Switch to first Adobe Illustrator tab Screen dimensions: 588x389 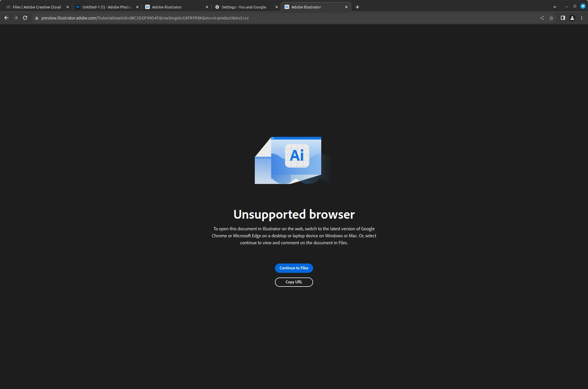(167, 7)
